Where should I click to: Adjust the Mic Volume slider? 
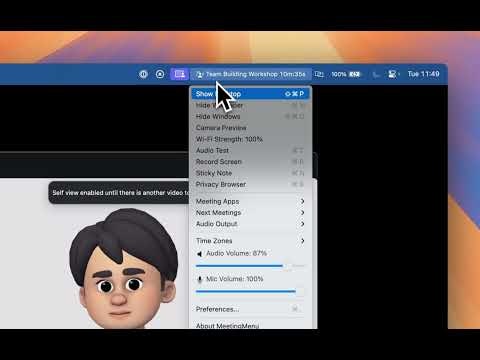tap(250, 291)
